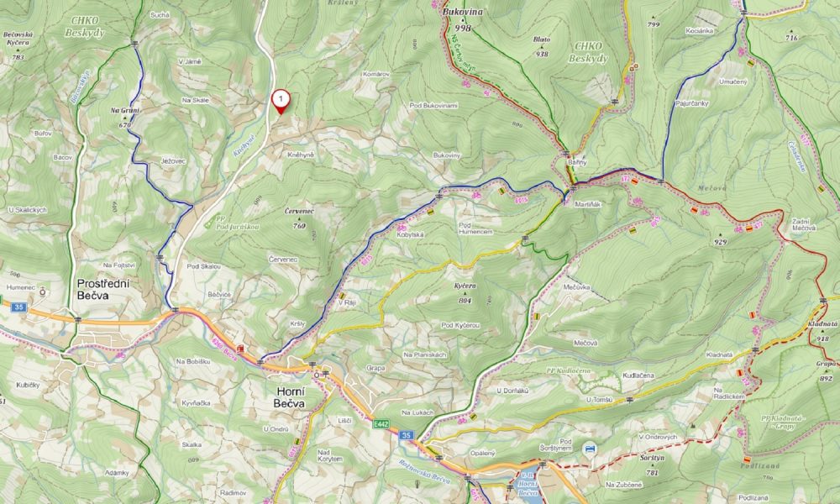Select the Kyčera 804 peak label
The width and height of the screenshot is (840, 504).
(465, 293)
